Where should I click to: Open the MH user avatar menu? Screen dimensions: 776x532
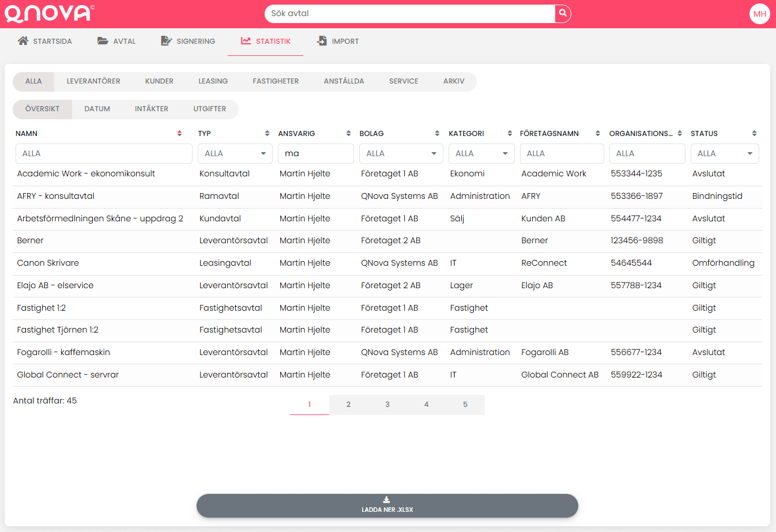tap(760, 14)
